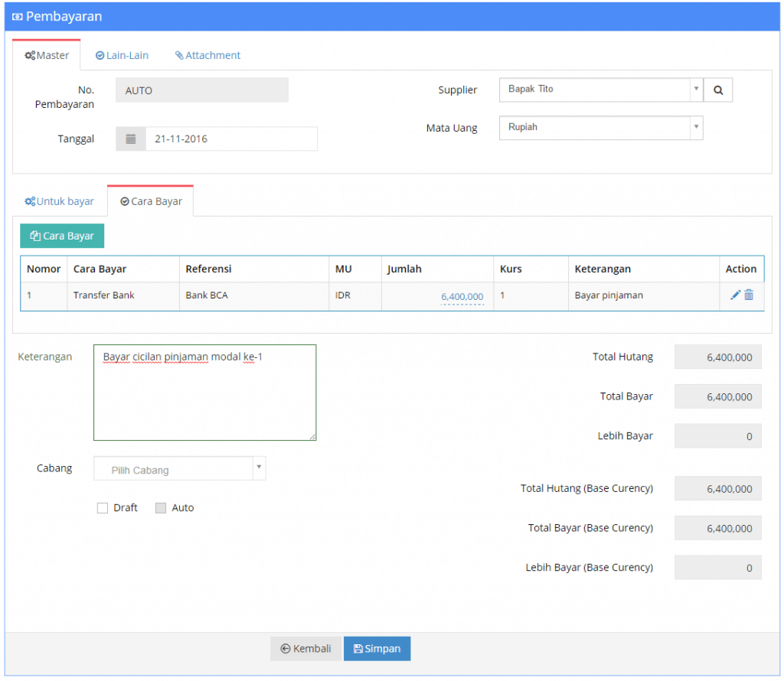Click the Jumlah column header
The image size is (784, 681).
click(x=437, y=269)
